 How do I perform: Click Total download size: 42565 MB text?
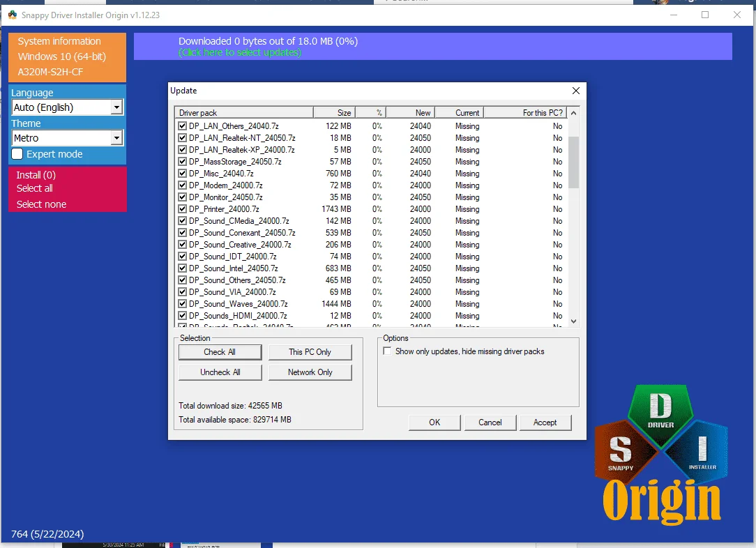tap(230, 406)
